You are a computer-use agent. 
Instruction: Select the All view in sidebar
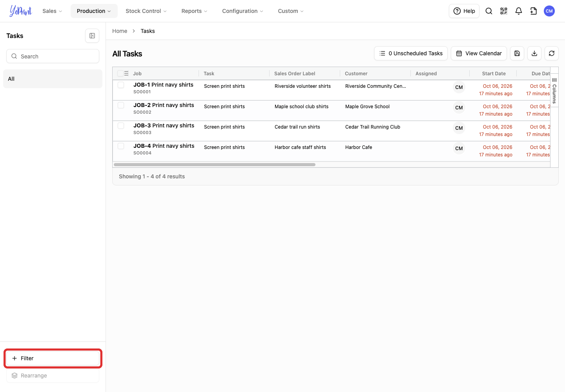click(53, 79)
